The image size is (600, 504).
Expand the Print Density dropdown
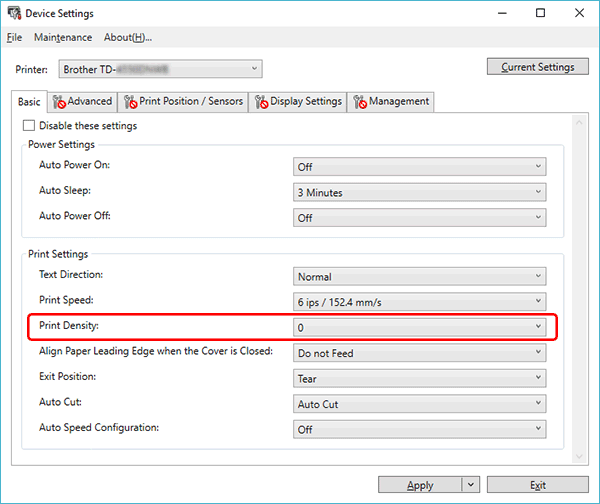420,327
